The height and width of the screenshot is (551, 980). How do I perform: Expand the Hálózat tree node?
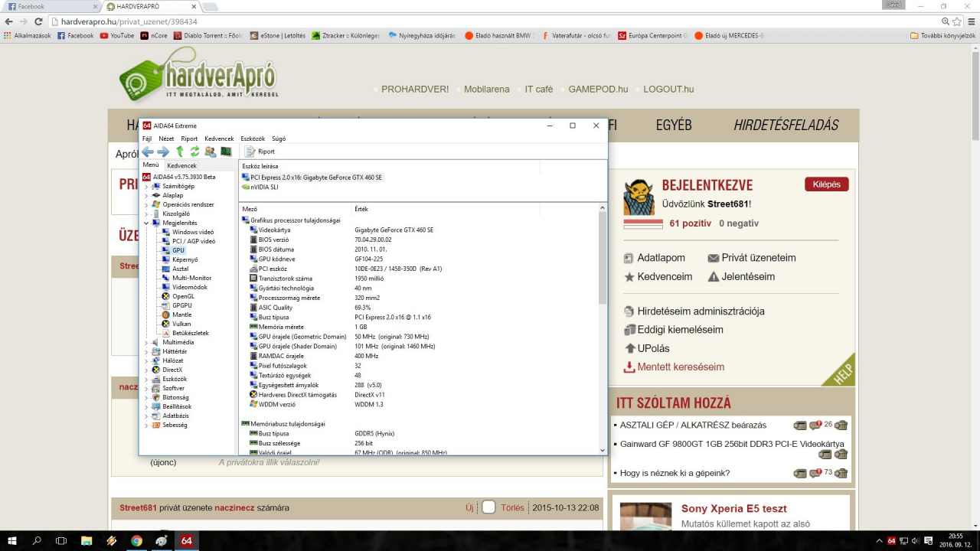146,360
